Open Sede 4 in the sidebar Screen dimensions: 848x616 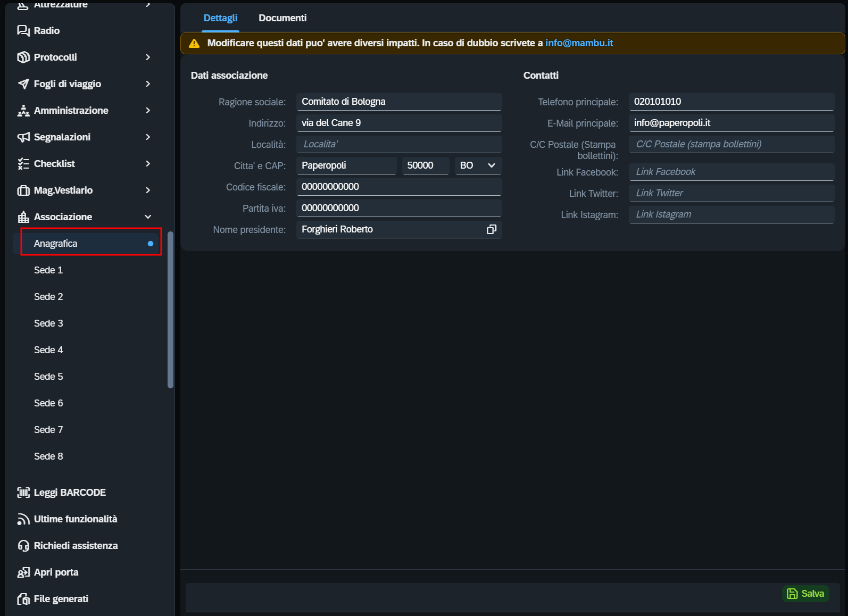[48, 350]
